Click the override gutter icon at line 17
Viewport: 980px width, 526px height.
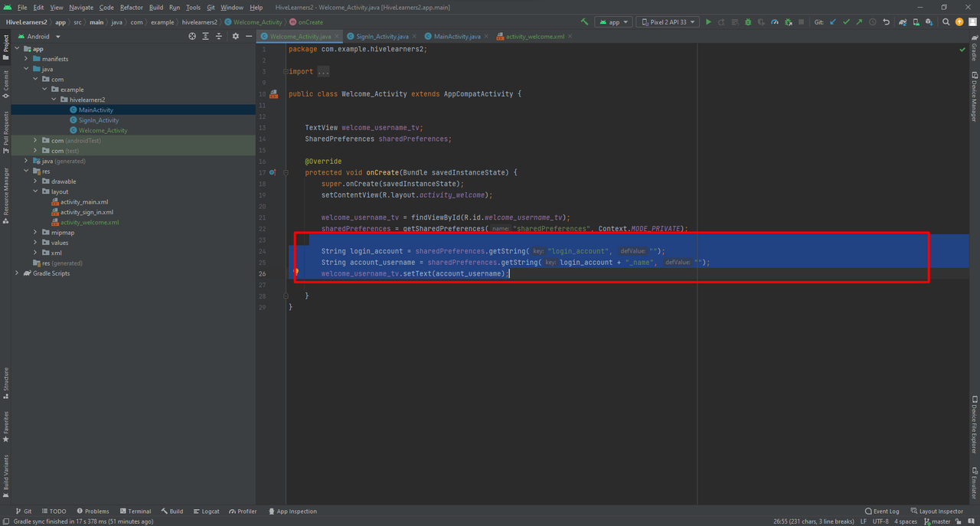[x=273, y=172]
